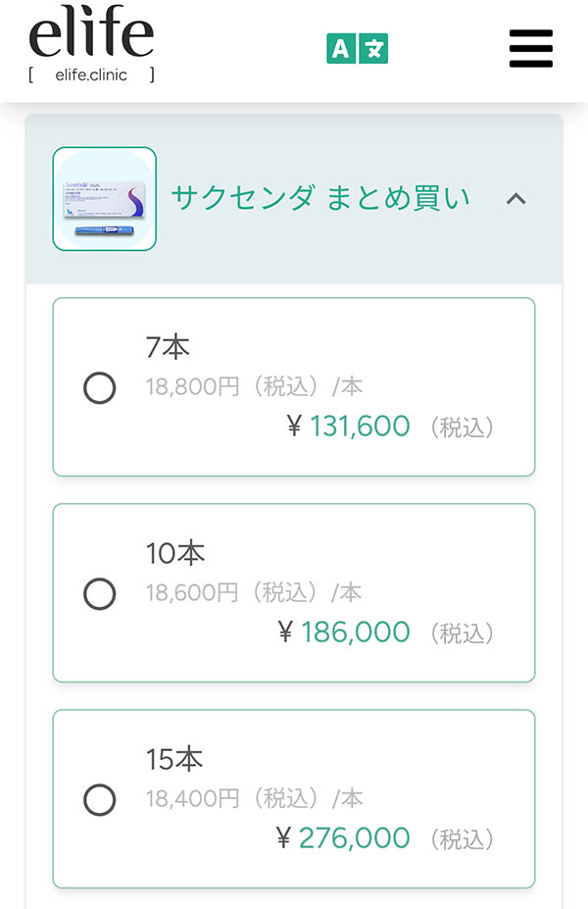588x909 pixels.
Task: Click the 10本 option label
Action: click(175, 553)
